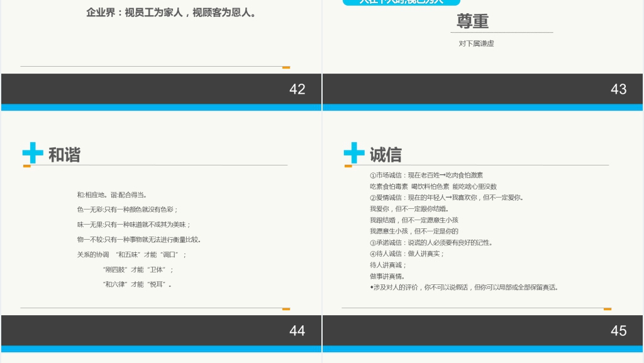Click the line starting with 色一无彩
The image size is (644, 363).
click(x=128, y=209)
